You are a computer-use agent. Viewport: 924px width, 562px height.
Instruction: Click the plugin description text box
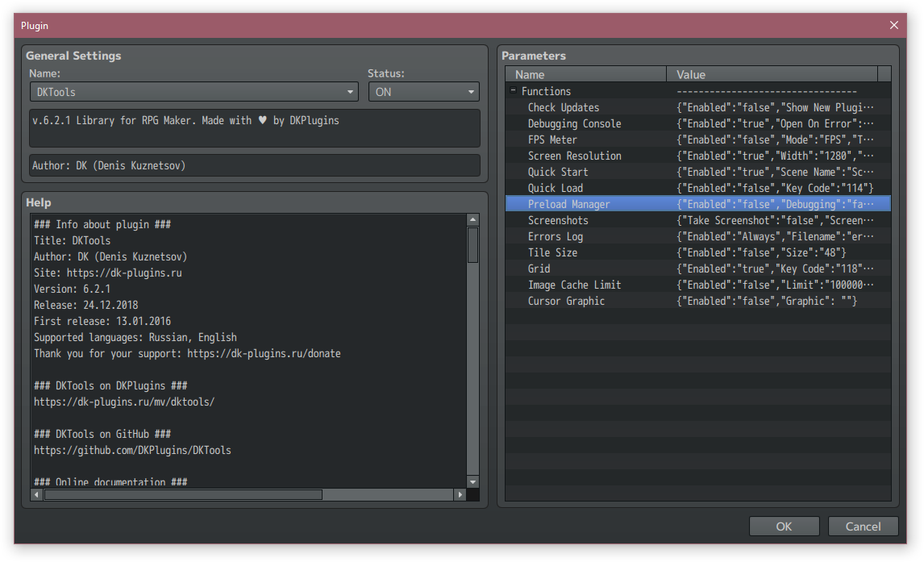tap(255, 128)
